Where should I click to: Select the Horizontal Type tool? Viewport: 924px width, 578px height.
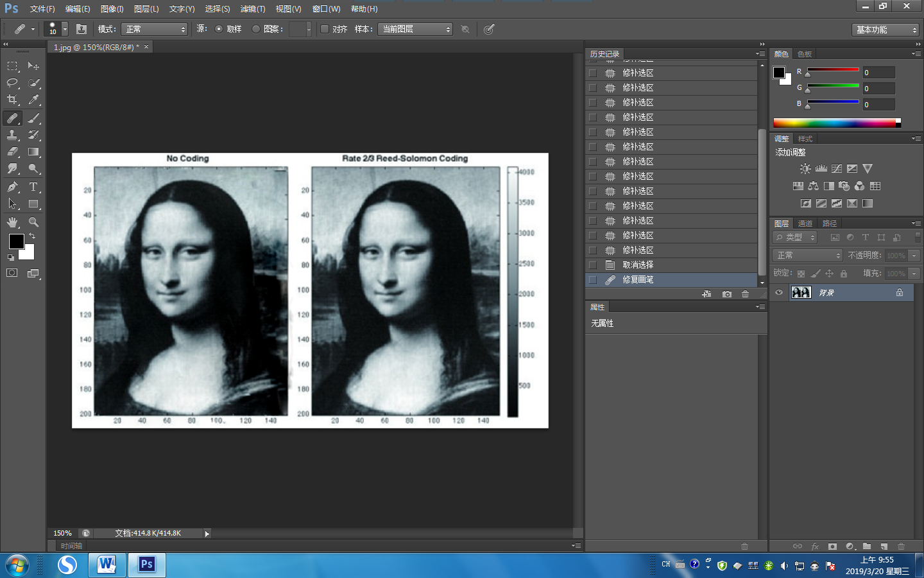coord(33,187)
